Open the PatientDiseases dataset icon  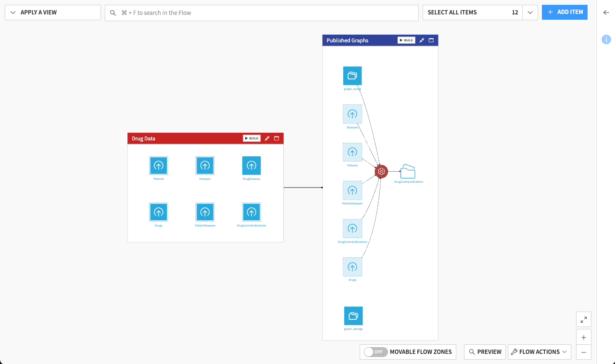point(205,212)
